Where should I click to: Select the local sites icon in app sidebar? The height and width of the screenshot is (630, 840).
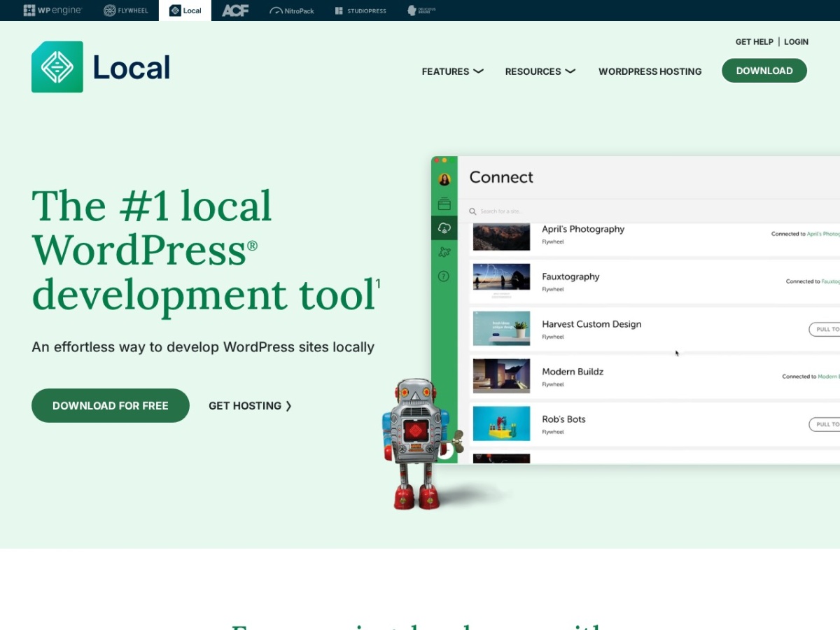click(x=444, y=204)
